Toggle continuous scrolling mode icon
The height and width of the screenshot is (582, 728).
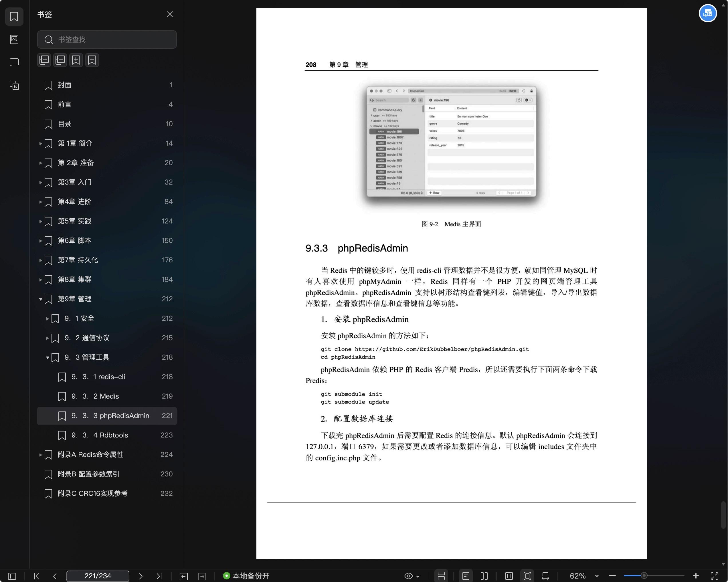[441, 576]
